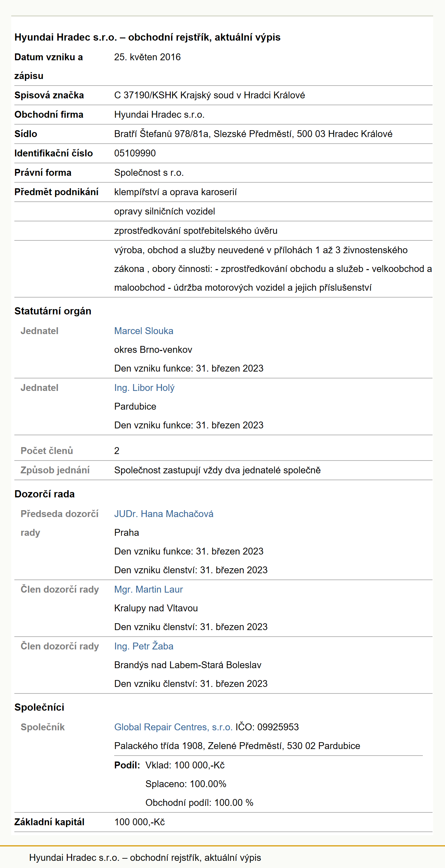Viewport: 445px width, 868px height.
Task: Open the Ing. Petr Žaba link
Action: [144, 646]
